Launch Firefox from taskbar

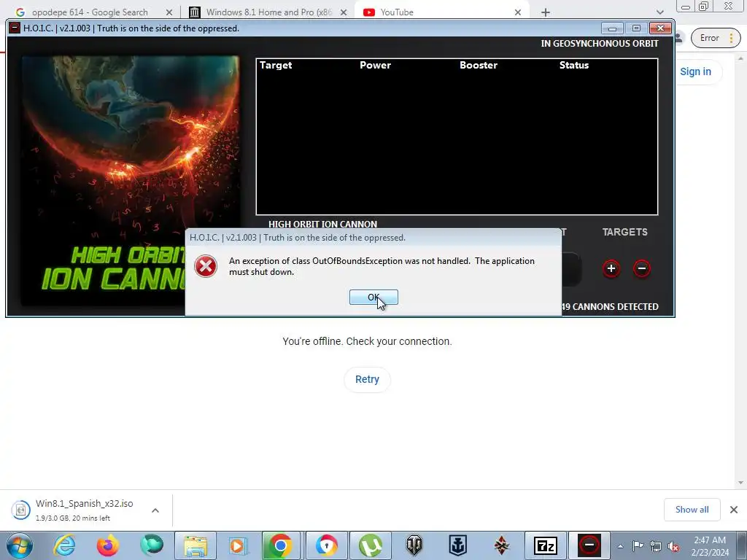[108, 545]
